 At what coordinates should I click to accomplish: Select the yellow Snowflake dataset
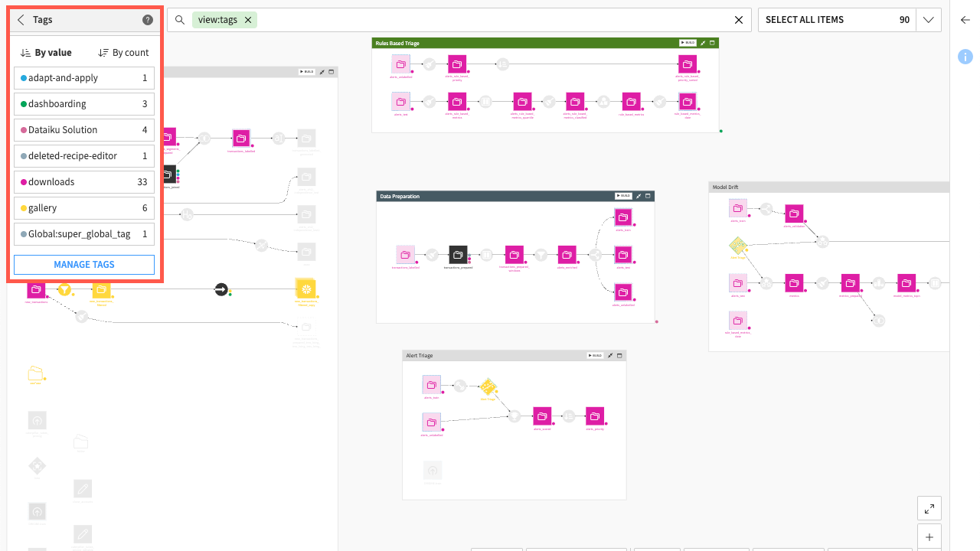(x=305, y=289)
